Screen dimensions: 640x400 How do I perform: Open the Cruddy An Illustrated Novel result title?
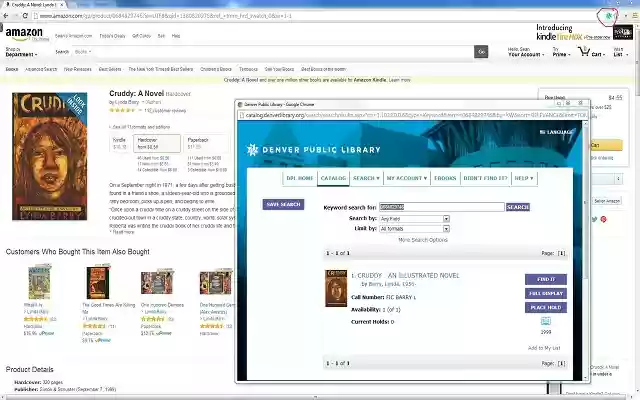point(408,276)
